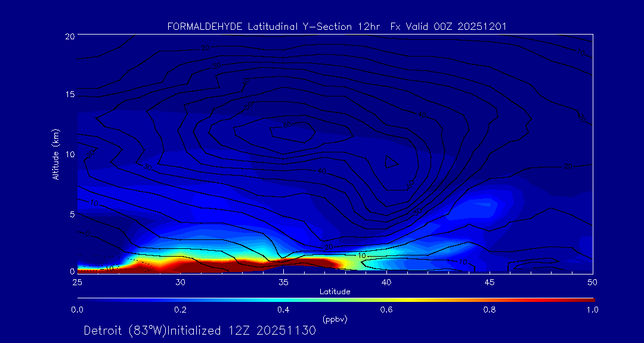The height and width of the screenshot is (343, 644).
Task: Select the latitude axis tick label 30
Action: pos(180,283)
